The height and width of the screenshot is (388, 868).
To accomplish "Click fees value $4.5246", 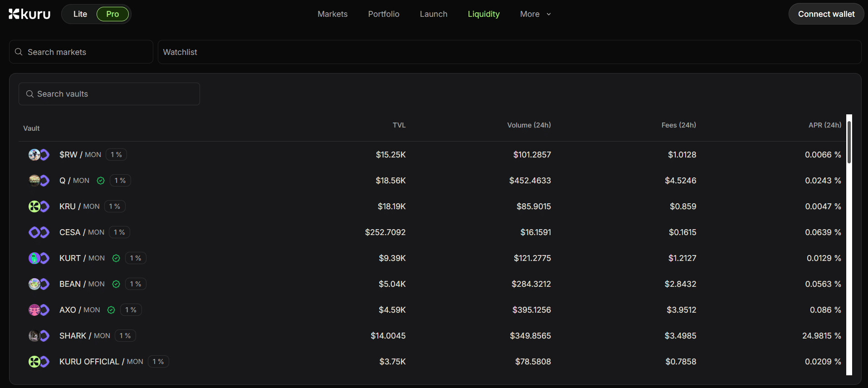I will coord(680,181).
